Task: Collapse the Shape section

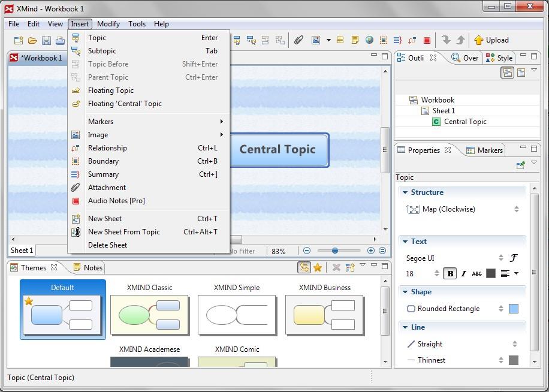Action: point(405,291)
